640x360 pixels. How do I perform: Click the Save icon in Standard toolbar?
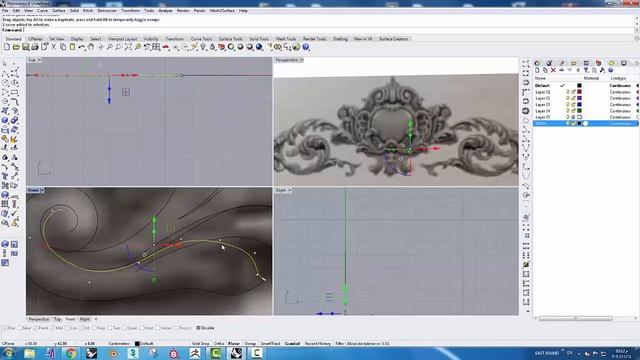pyautogui.click(x=25, y=47)
